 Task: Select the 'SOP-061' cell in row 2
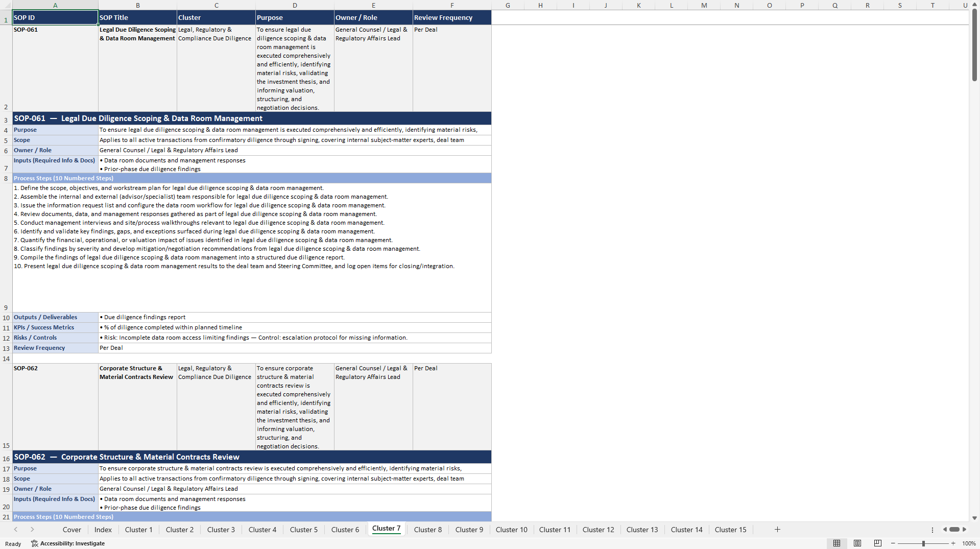[x=55, y=68]
